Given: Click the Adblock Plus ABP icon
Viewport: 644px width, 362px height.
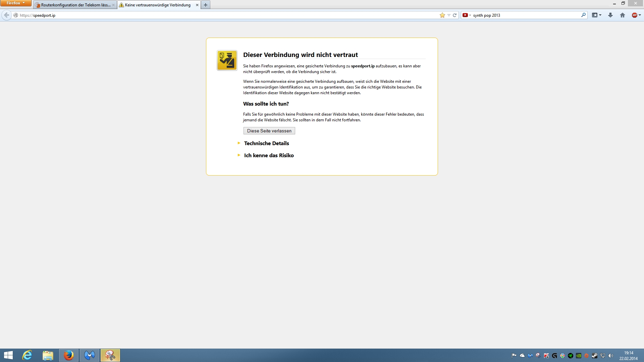Looking at the screenshot, I should [635, 15].
